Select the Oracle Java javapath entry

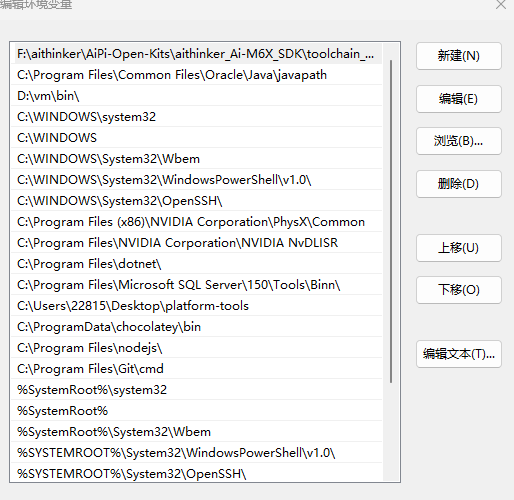point(197,75)
